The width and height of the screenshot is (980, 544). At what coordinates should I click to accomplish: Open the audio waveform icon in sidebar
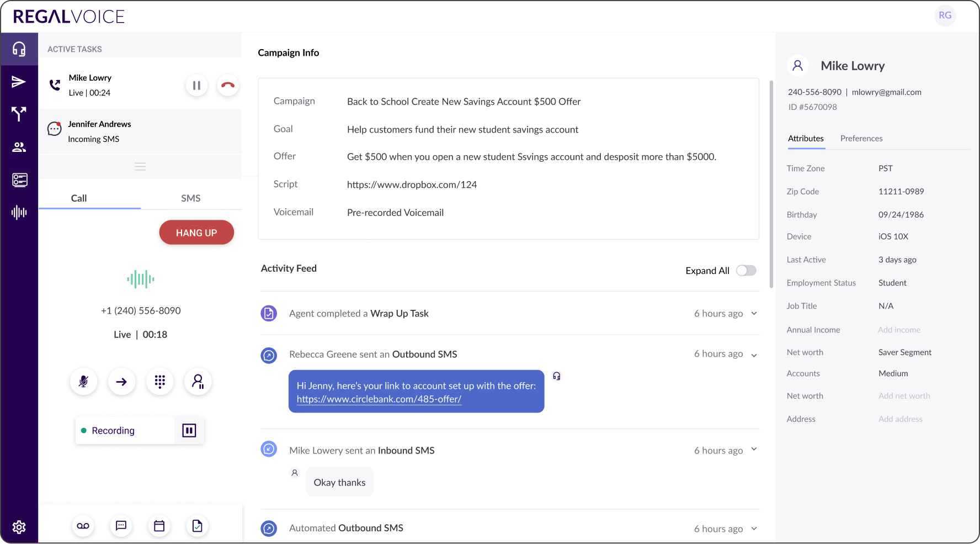[19, 213]
